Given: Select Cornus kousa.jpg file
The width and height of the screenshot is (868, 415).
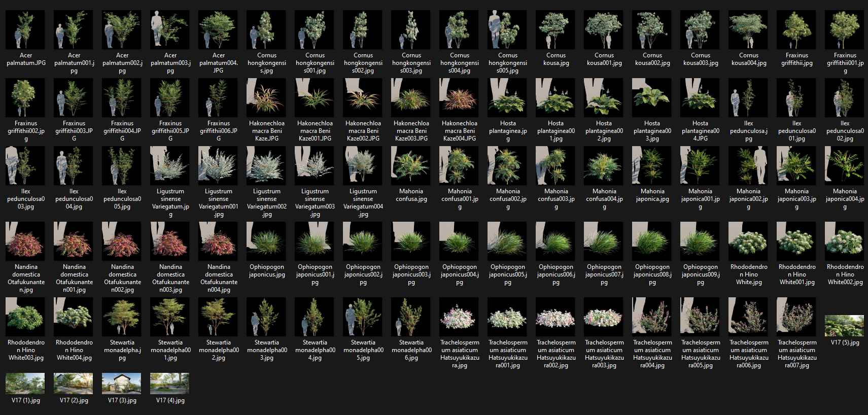Looking at the screenshot, I should pyautogui.click(x=555, y=30).
